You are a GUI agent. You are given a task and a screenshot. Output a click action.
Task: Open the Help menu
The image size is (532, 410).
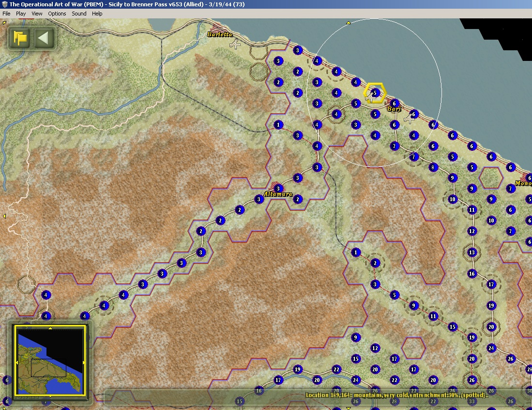(97, 14)
